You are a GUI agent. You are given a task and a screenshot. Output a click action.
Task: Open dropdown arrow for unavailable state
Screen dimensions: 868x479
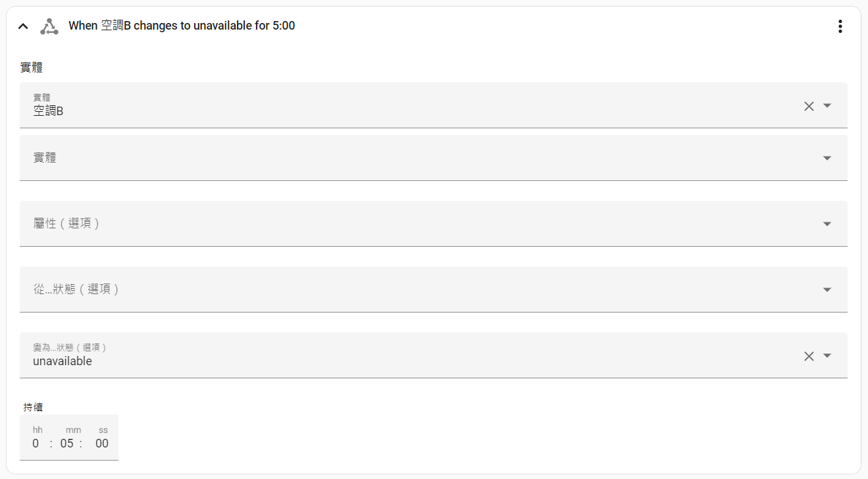(827, 356)
